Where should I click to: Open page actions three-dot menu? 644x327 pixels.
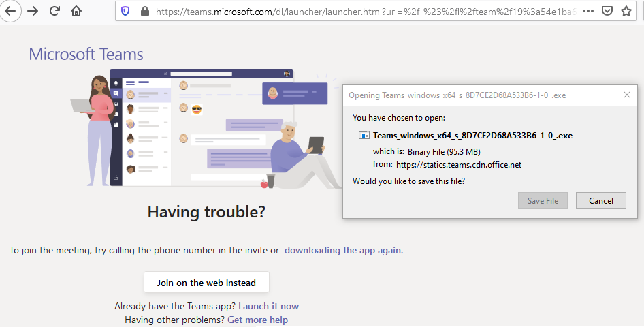[588, 11]
